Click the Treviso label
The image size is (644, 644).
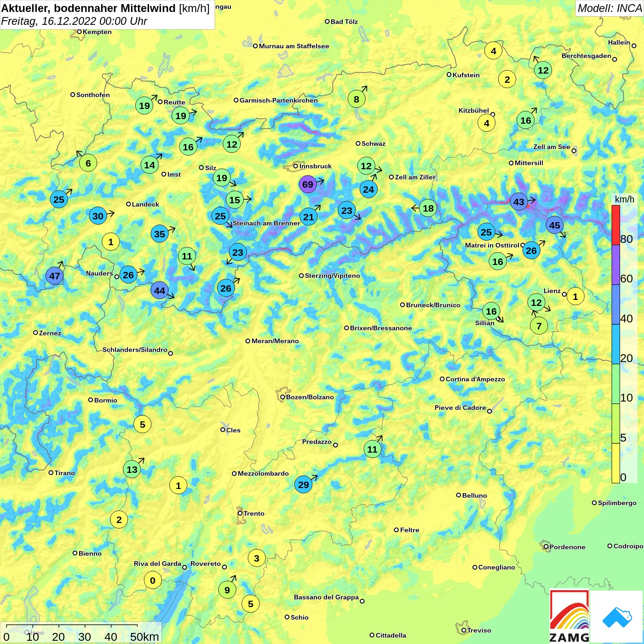[x=479, y=630]
